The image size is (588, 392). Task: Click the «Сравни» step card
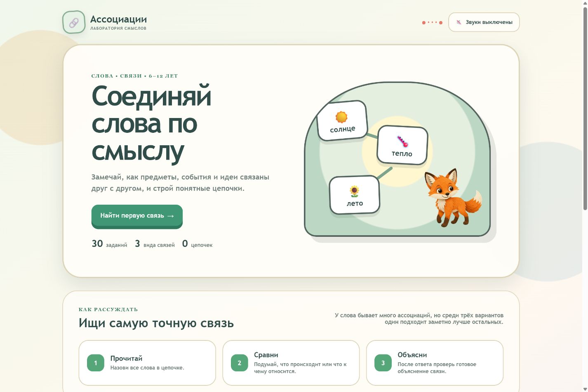(291, 363)
